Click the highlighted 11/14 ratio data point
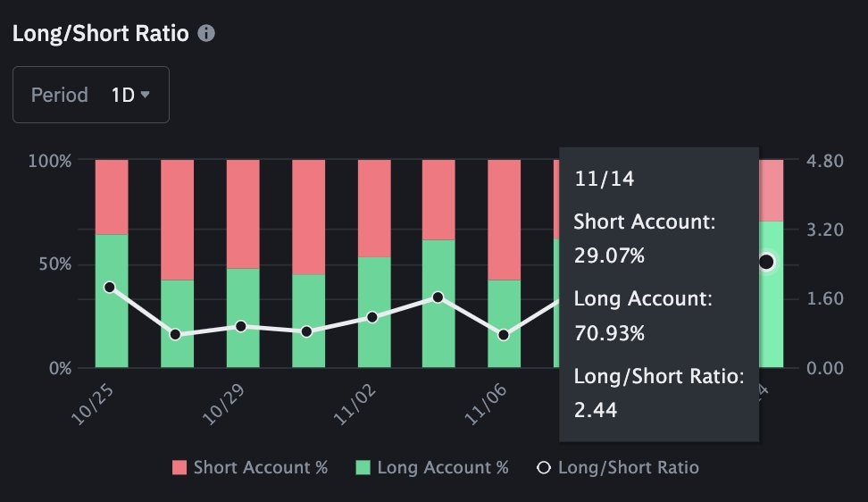This screenshot has height=502, width=868. (766, 262)
